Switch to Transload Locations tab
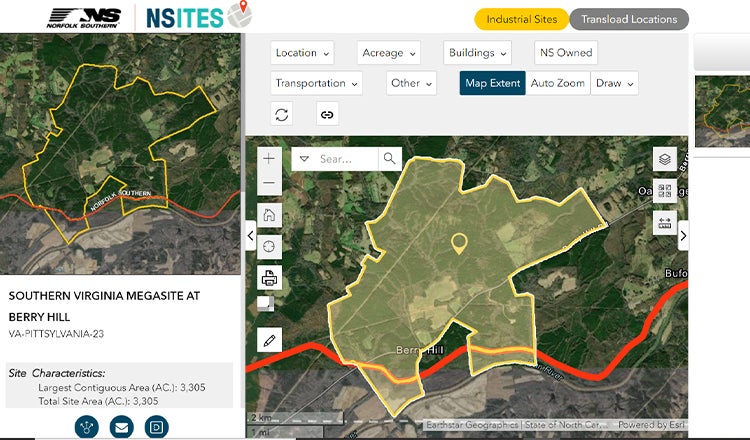 point(629,20)
